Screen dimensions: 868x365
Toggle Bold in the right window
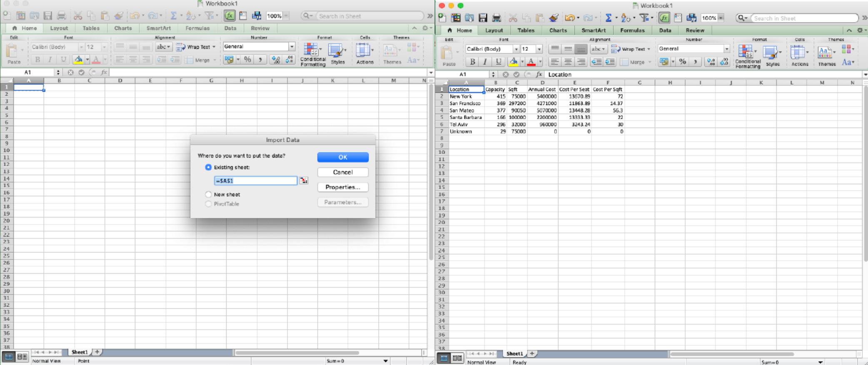point(472,62)
